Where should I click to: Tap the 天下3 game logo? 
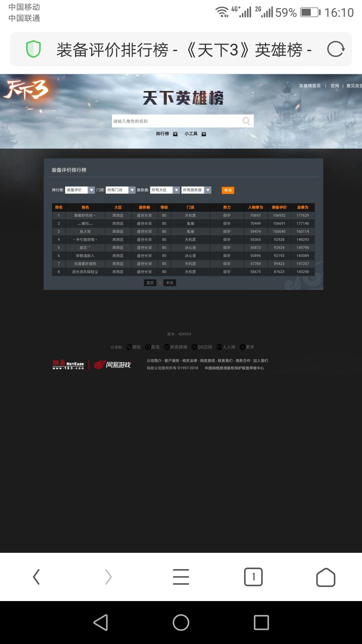(x=26, y=89)
